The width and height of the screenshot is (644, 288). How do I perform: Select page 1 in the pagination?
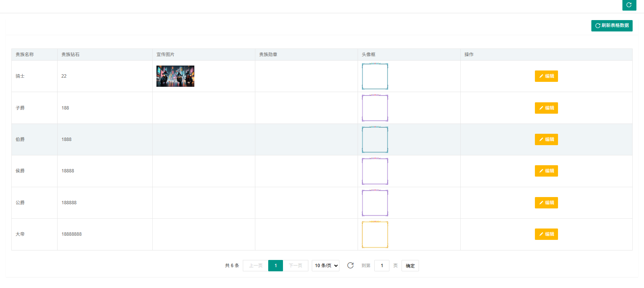click(275, 266)
